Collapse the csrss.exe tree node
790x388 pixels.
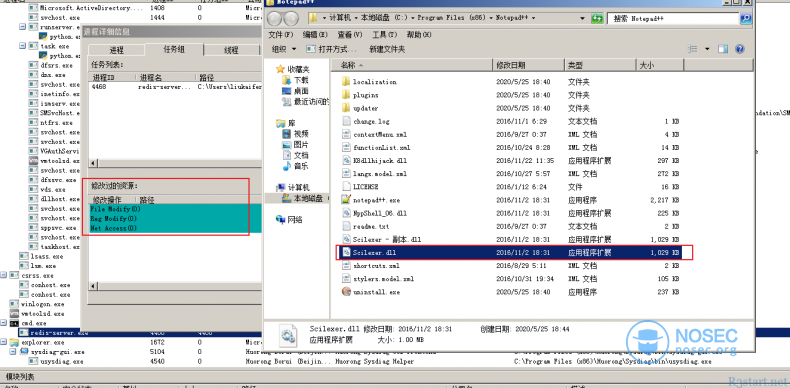(4, 276)
